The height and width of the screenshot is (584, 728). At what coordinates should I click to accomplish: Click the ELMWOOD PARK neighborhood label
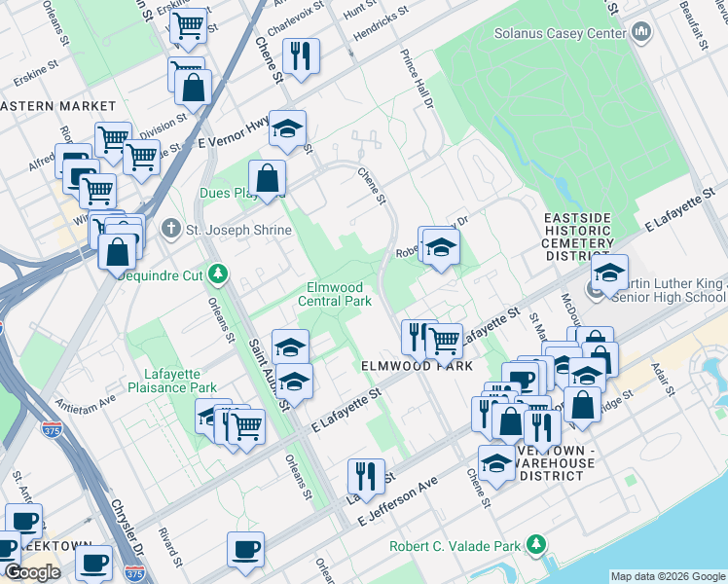tap(417, 366)
